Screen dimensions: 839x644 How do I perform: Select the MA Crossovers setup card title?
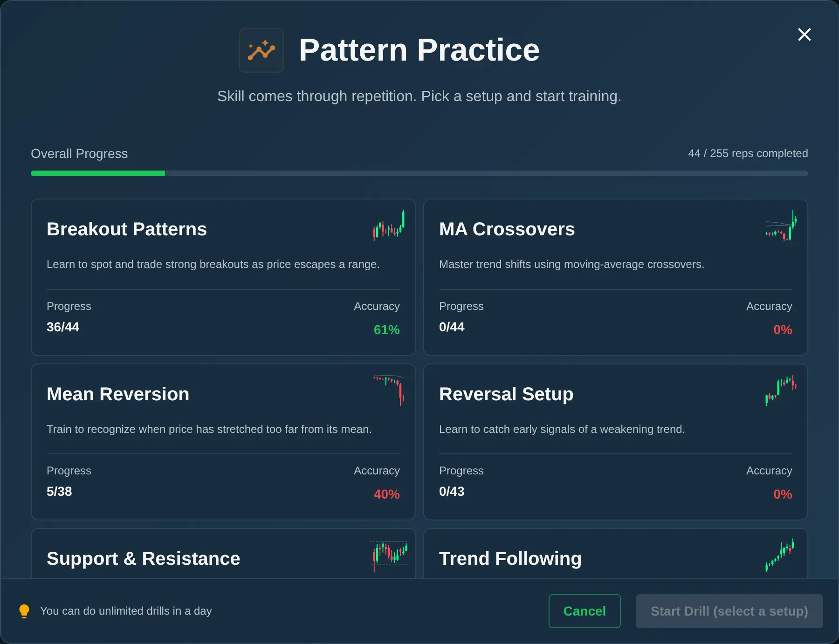point(507,229)
